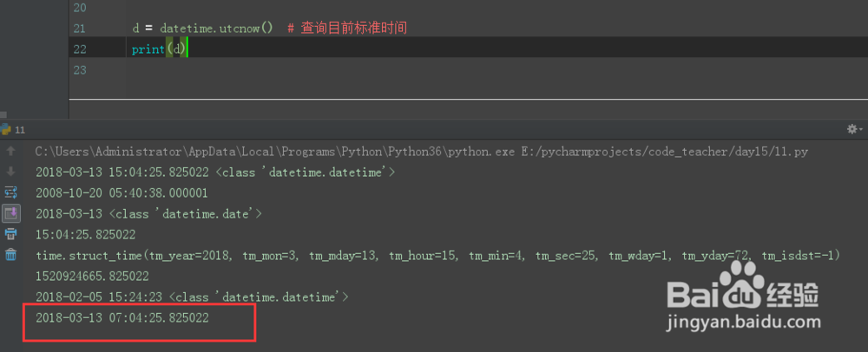This screenshot has height=352, width=868.
Task: Click output line 15:04:25.825022
Action: click(x=86, y=235)
